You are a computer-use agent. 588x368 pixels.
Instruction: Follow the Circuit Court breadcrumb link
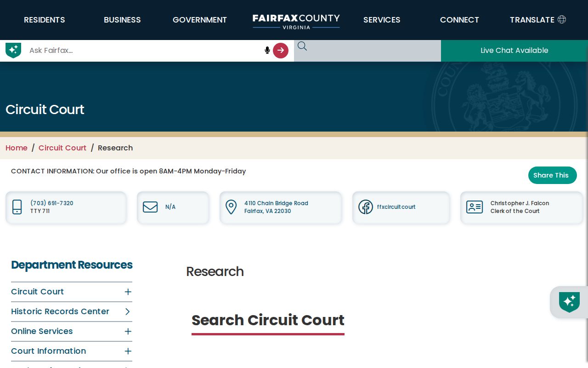(62, 148)
